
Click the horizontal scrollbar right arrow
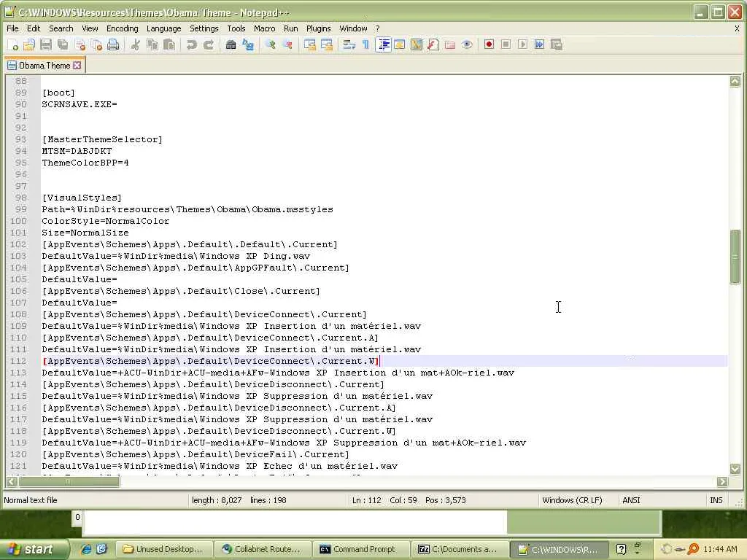(722, 481)
